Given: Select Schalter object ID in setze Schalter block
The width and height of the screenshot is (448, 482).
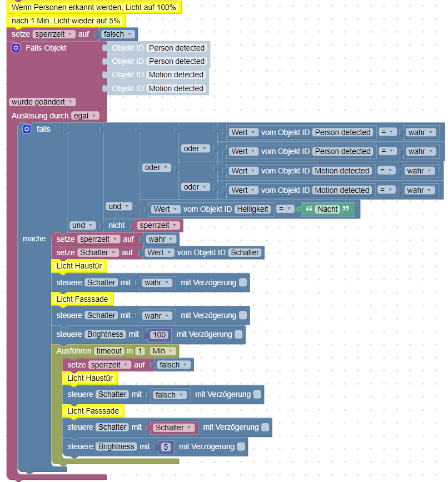Looking at the screenshot, I should click(245, 253).
